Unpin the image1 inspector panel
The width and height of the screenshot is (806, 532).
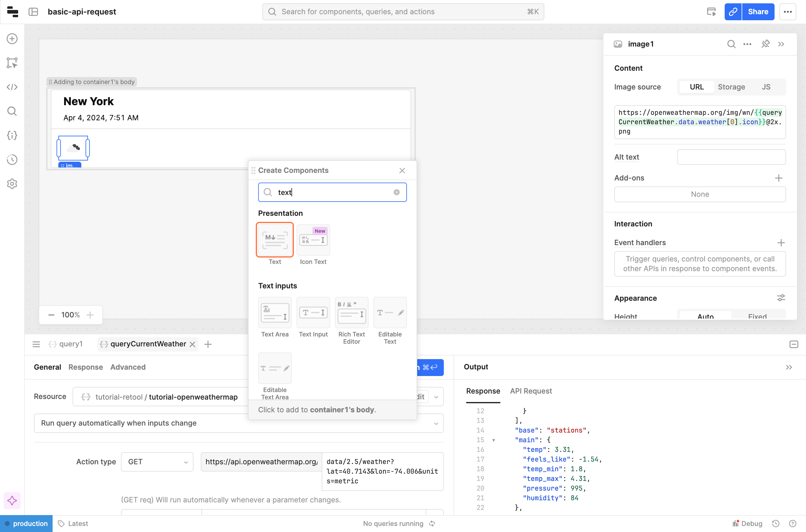[765, 44]
